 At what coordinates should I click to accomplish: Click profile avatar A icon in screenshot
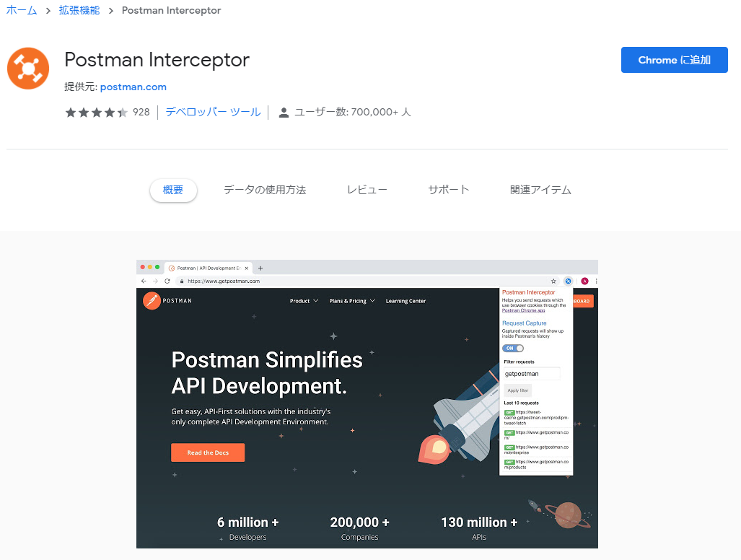coord(584,281)
